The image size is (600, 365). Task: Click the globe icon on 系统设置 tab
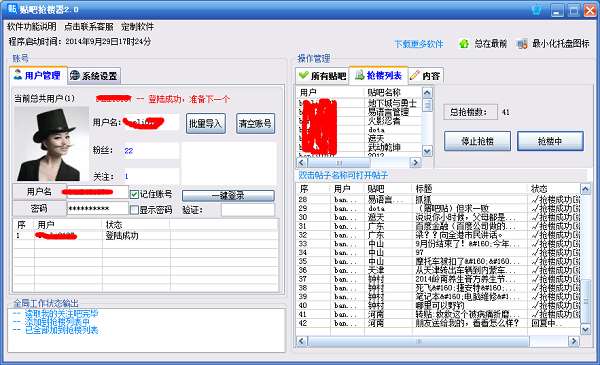click(x=75, y=75)
